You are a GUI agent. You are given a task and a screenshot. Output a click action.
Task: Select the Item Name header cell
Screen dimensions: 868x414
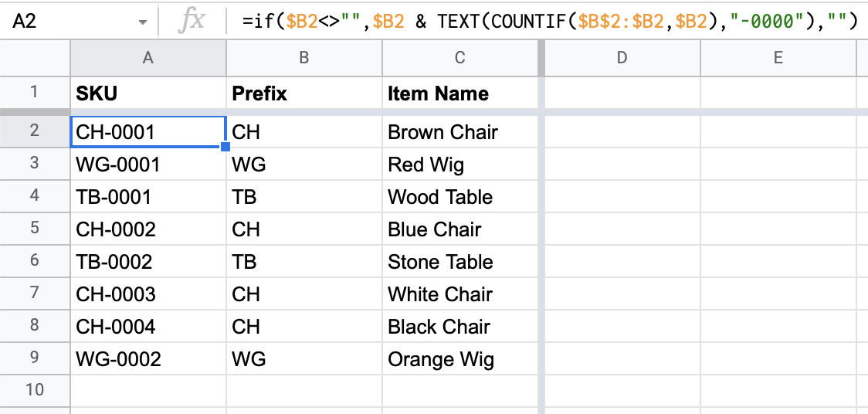(x=459, y=93)
